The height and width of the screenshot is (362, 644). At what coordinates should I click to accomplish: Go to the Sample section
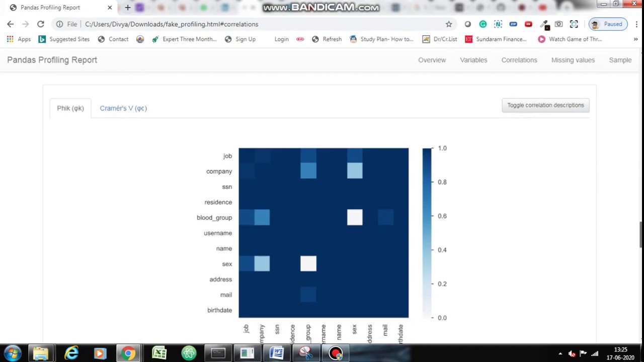620,60
